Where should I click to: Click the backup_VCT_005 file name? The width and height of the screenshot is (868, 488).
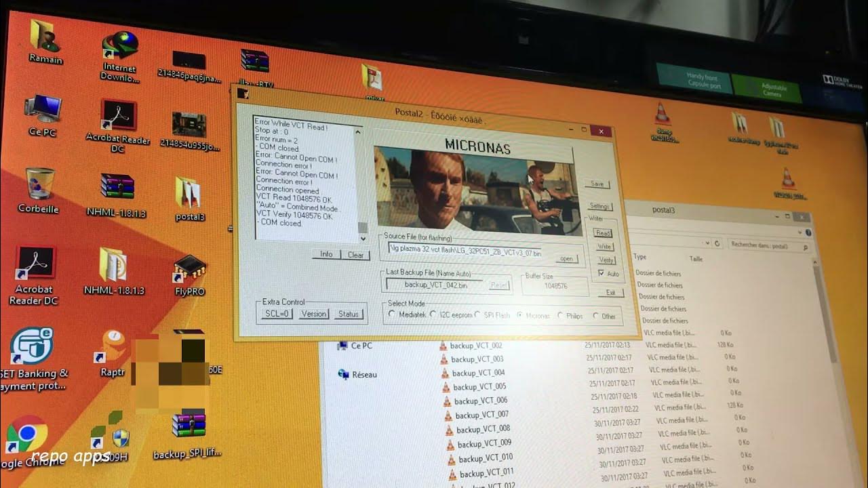pos(479,387)
